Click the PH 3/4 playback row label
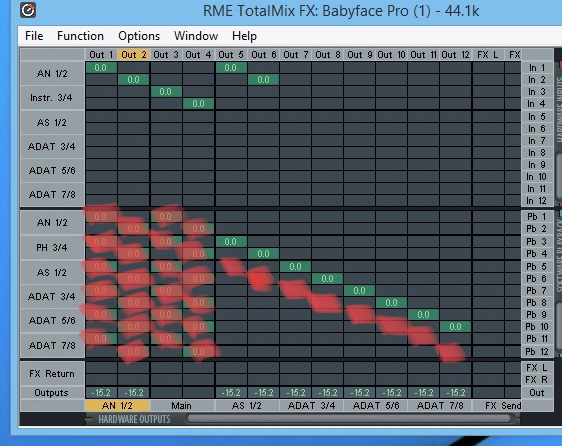The height and width of the screenshot is (446, 562). click(x=52, y=247)
